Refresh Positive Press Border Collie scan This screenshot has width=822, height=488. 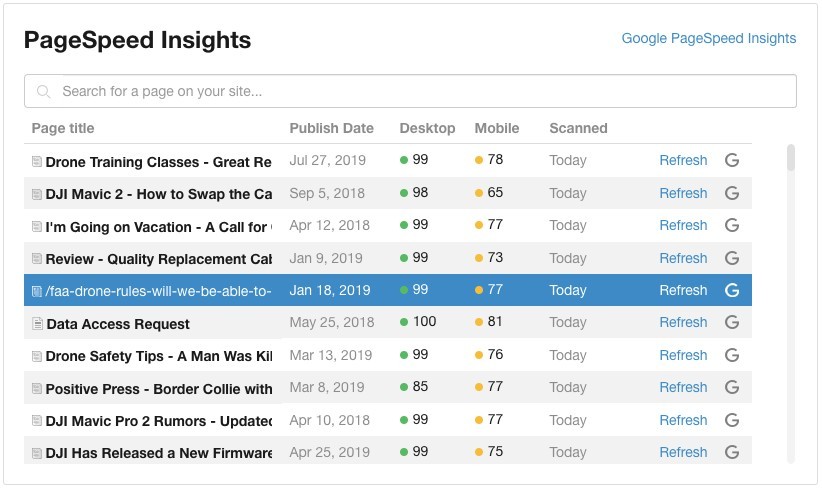683,387
